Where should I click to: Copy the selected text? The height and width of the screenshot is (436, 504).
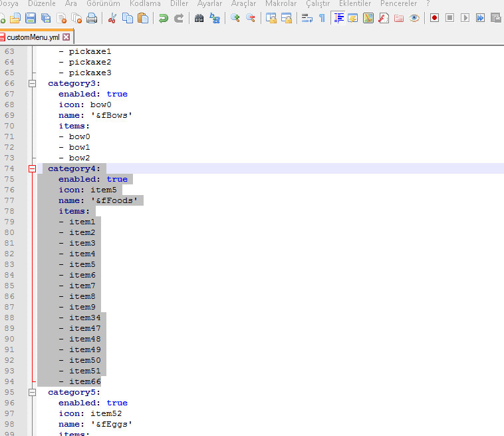(x=128, y=18)
